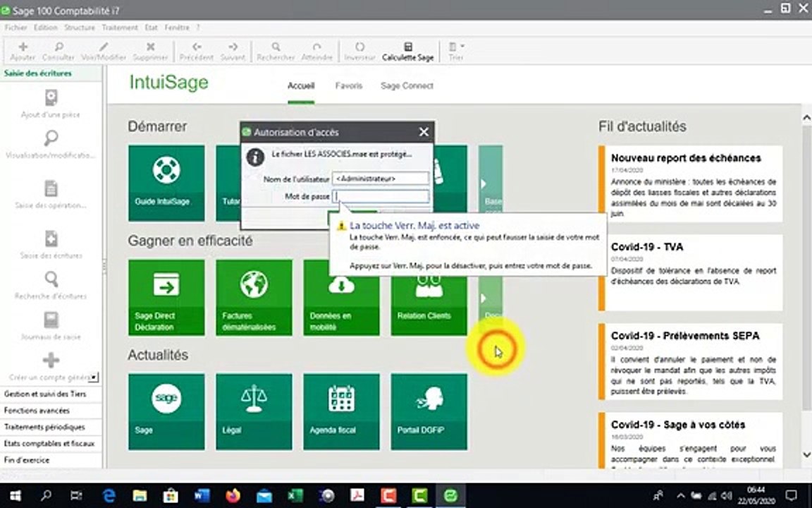Click Créer un compte général plus icon

(51, 361)
